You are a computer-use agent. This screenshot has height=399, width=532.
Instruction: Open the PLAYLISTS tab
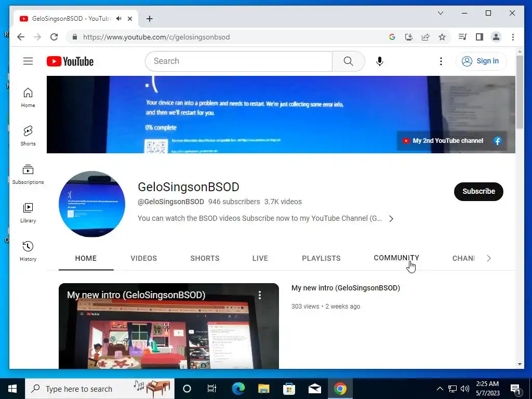point(321,258)
